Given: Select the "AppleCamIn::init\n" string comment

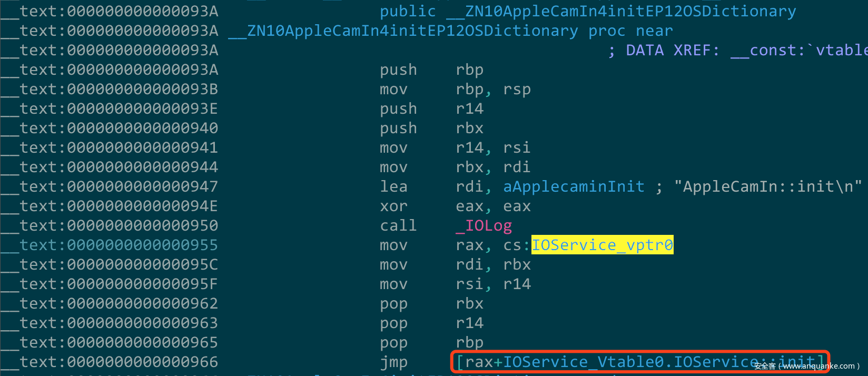Looking at the screenshot, I should click(768, 186).
